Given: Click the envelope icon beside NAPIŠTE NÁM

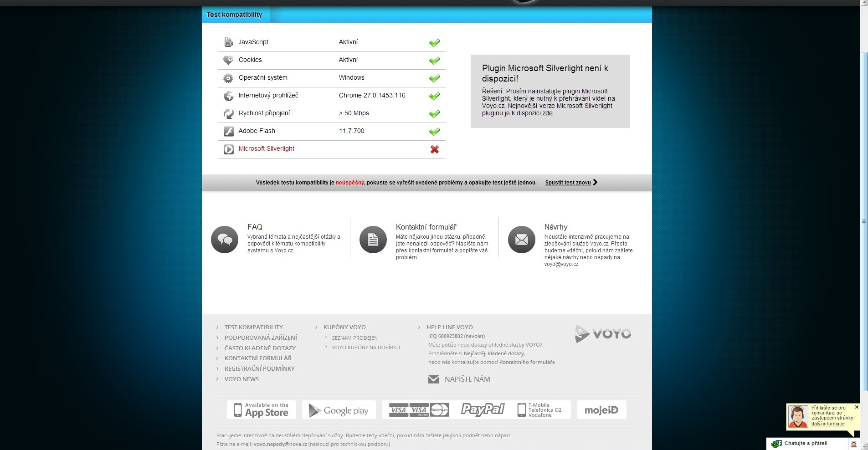Looking at the screenshot, I should (x=434, y=379).
